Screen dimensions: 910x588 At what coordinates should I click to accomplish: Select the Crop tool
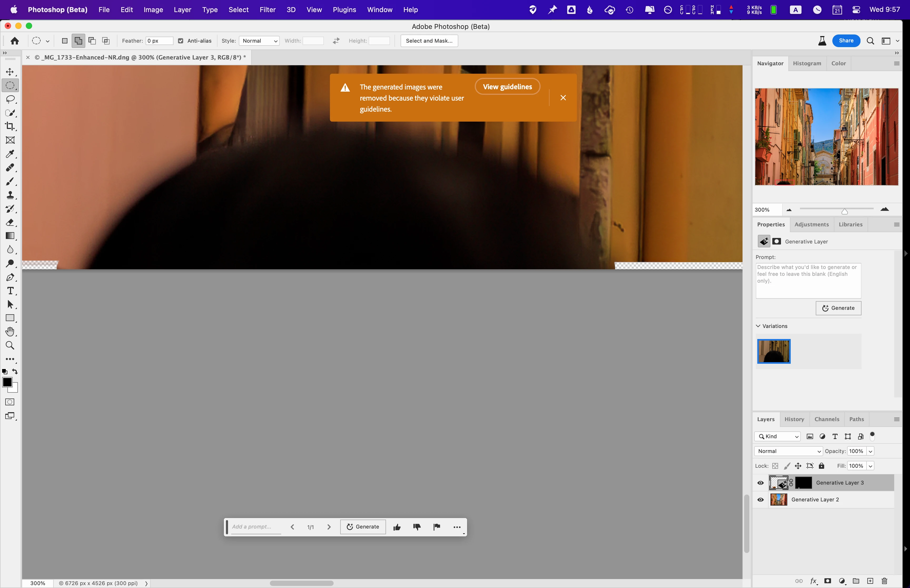[10, 126]
